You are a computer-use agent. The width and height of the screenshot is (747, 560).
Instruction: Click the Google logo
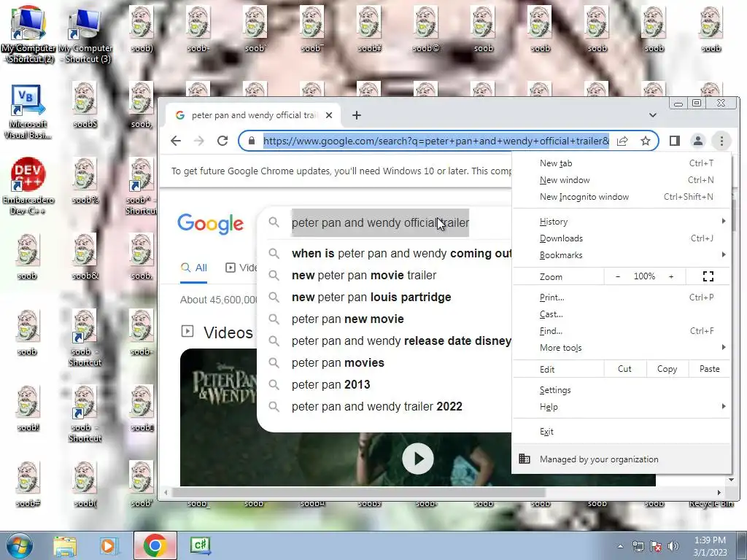point(211,224)
